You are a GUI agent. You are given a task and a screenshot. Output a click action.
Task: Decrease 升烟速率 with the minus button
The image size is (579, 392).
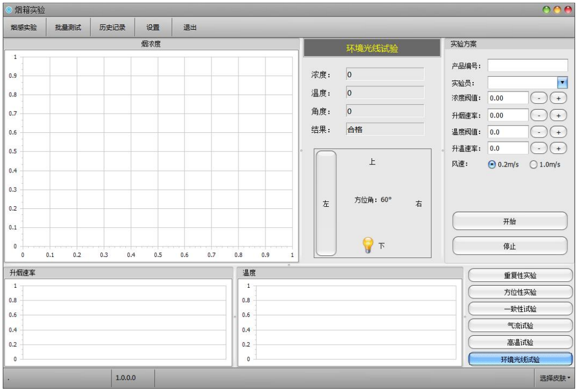[539, 115]
